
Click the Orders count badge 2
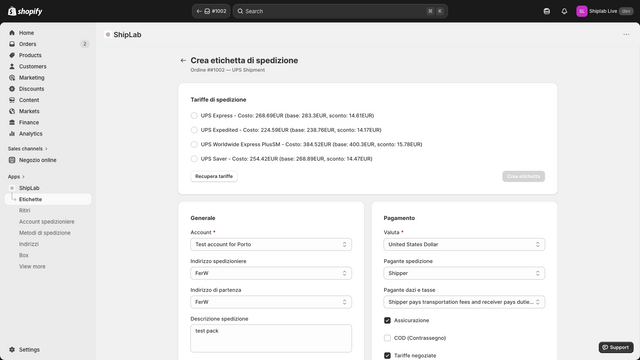click(x=84, y=44)
